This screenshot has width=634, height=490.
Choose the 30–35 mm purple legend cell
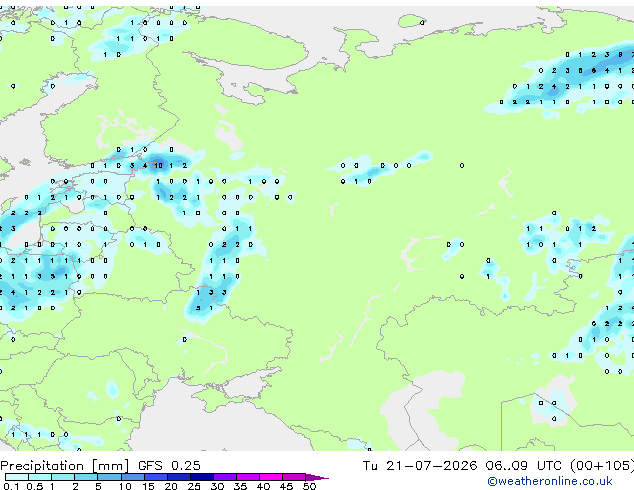(x=224, y=477)
